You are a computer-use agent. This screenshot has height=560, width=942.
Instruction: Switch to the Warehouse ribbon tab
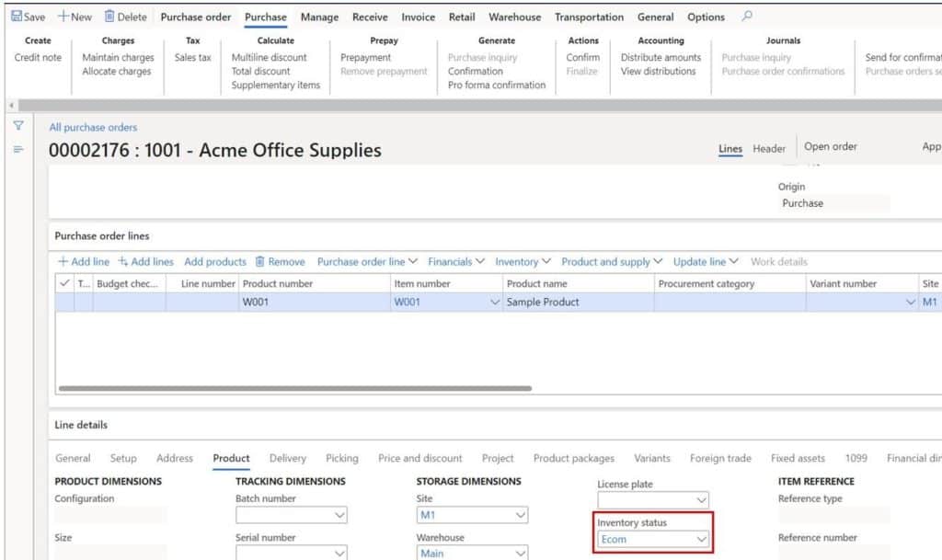pos(513,16)
